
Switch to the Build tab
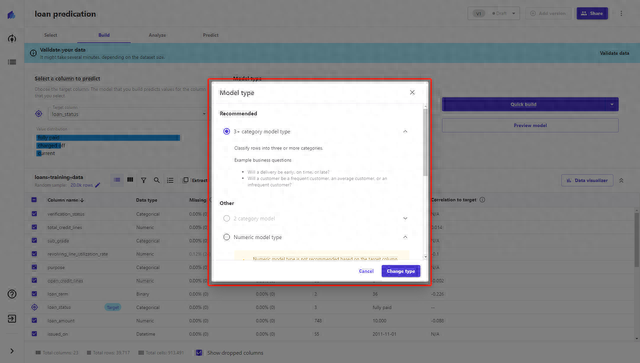pos(104,35)
